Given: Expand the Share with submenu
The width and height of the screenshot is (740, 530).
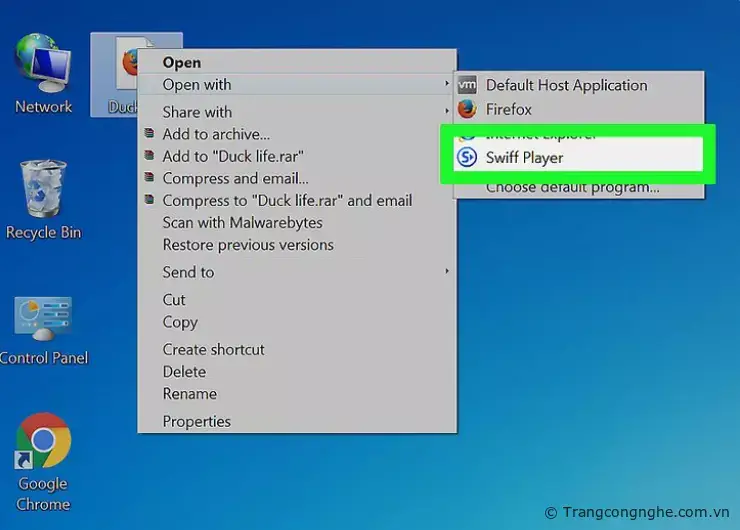Looking at the screenshot, I should click(x=197, y=112).
